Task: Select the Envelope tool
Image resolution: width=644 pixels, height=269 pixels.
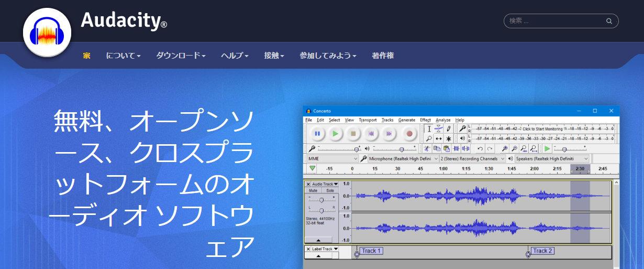Action: click(x=439, y=129)
